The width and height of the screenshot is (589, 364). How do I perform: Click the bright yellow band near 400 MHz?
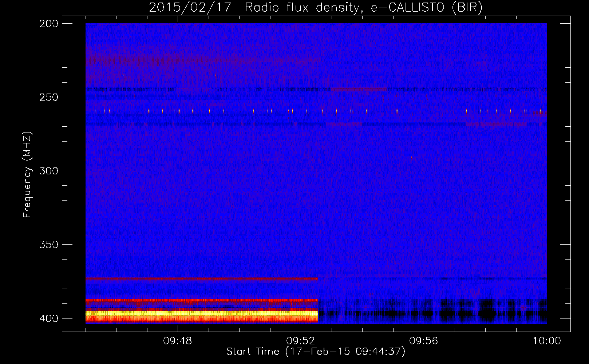point(200,313)
